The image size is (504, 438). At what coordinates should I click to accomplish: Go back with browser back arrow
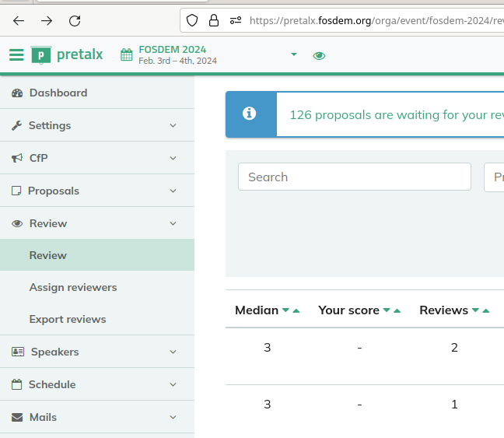tap(19, 21)
